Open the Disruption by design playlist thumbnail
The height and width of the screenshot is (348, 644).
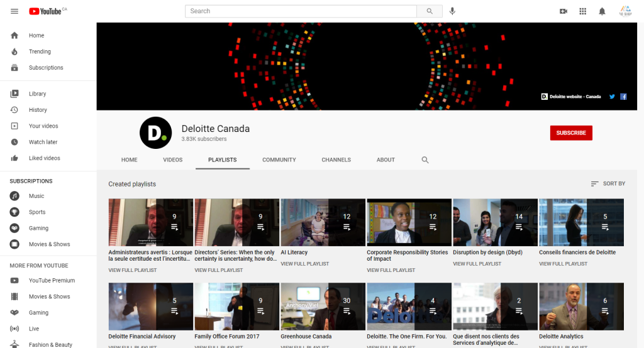click(495, 222)
